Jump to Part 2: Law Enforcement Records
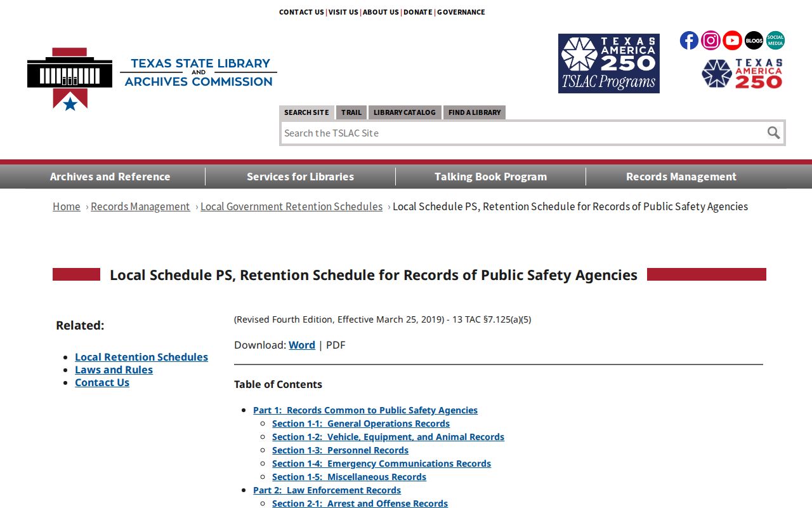This screenshot has height=508, width=812. [327, 490]
